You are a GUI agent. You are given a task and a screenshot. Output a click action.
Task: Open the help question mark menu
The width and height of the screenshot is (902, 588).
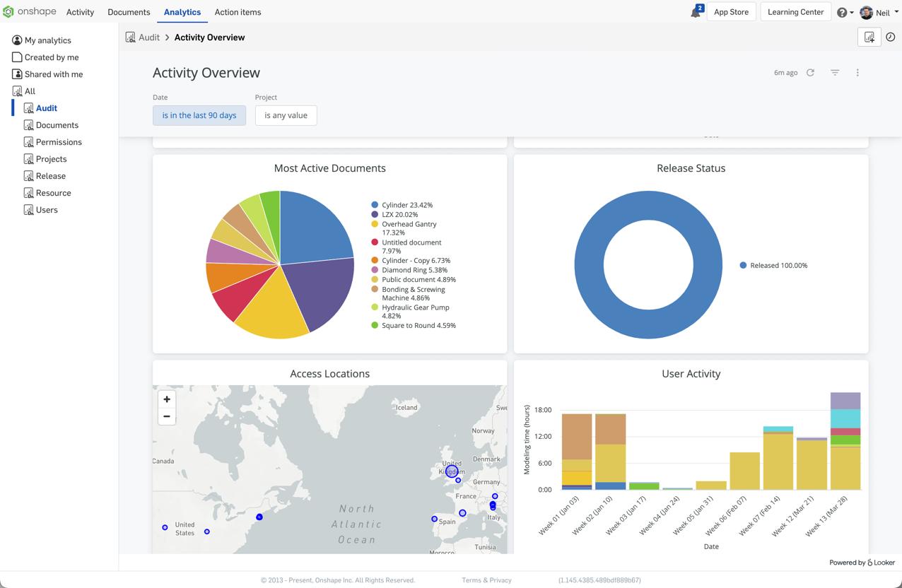click(842, 13)
